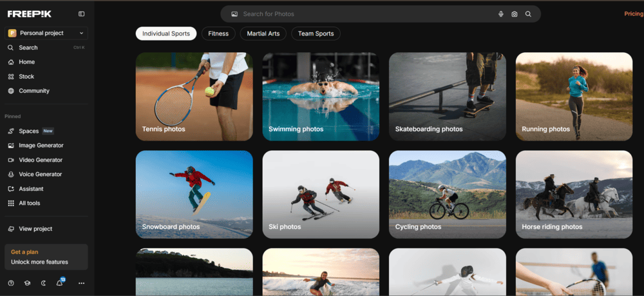Switch to the Martial Arts tab
644x296 pixels.
pos(263,34)
